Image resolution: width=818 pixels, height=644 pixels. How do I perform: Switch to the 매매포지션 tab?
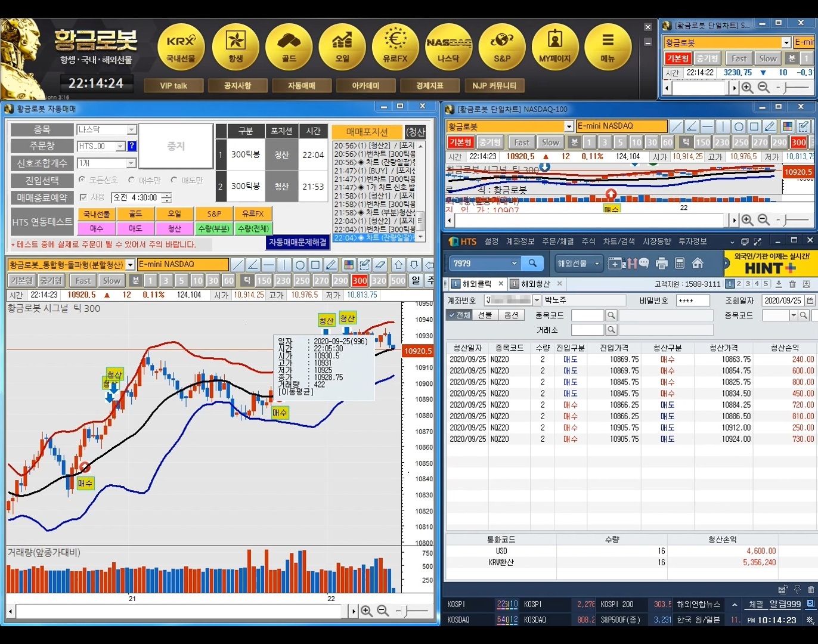(367, 132)
